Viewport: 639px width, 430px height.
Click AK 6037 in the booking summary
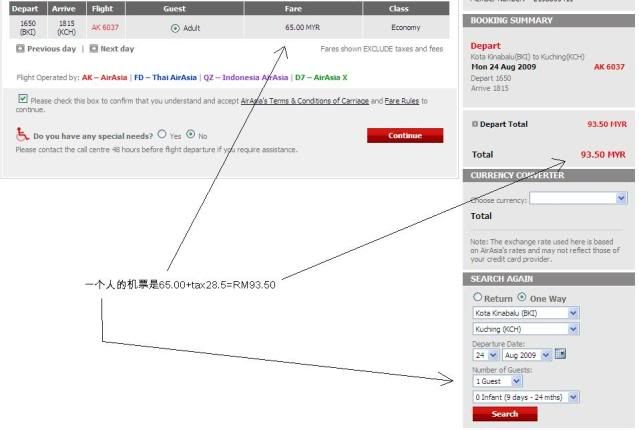click(609, 67)
